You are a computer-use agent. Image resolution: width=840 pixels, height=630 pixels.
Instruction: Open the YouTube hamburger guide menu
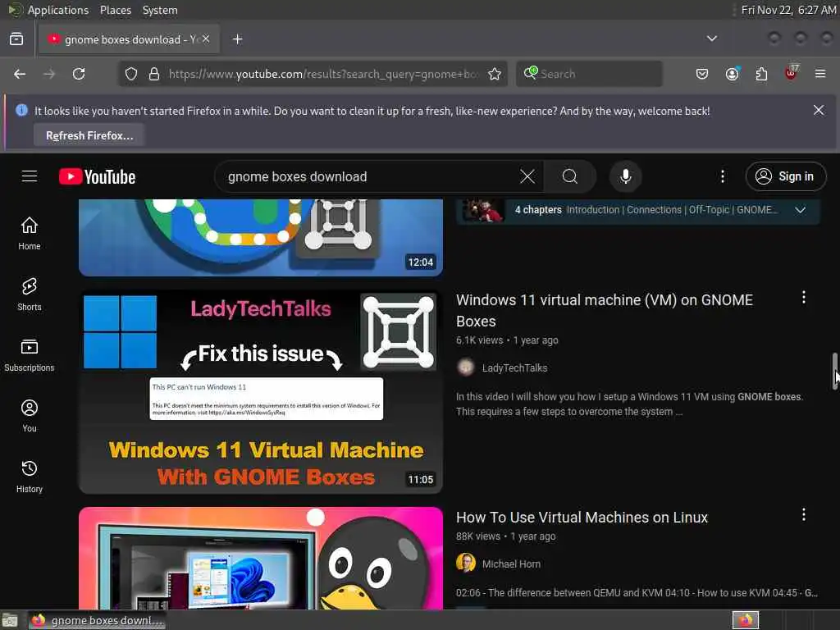[x=30, y=176]
